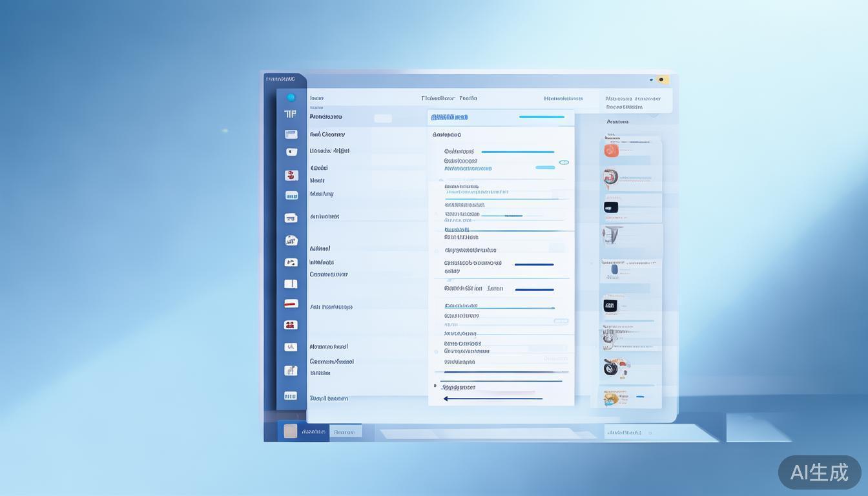Click the left-pointing arrow at center panel bottom

click(447, 398)
